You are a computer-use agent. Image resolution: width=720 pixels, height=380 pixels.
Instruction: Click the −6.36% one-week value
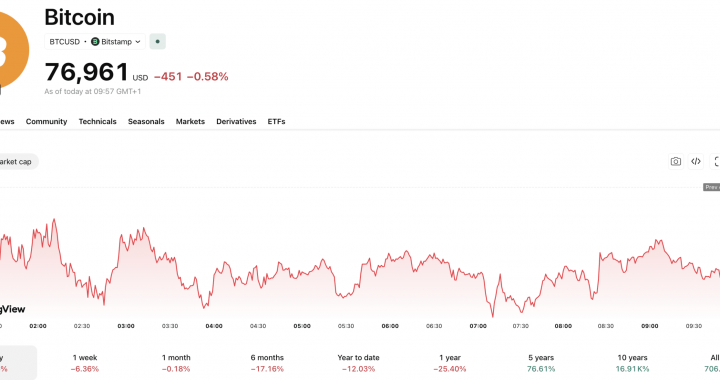click(85, 369)
